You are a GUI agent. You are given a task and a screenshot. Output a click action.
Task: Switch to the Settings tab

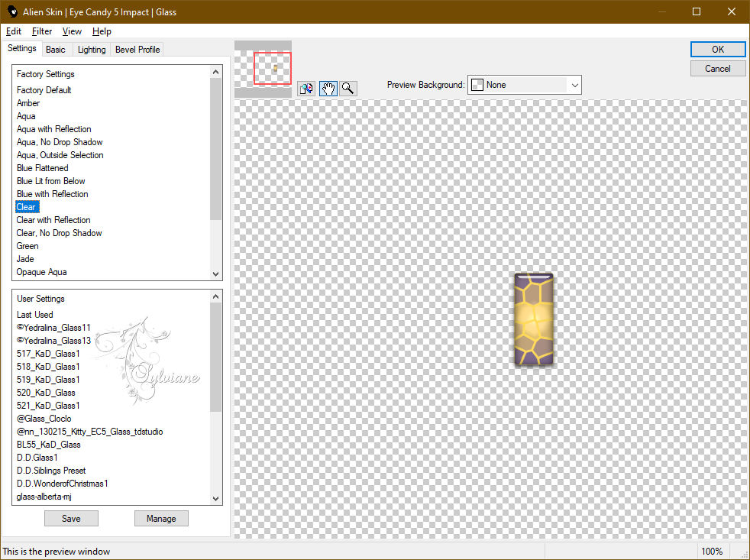coord(22,48)
